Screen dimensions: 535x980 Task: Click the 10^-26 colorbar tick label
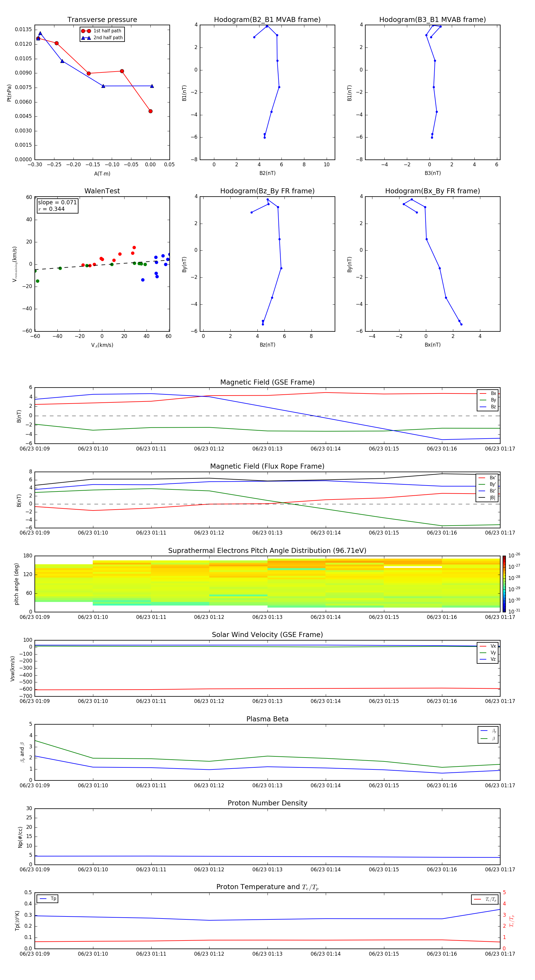[x=514, y=555]
